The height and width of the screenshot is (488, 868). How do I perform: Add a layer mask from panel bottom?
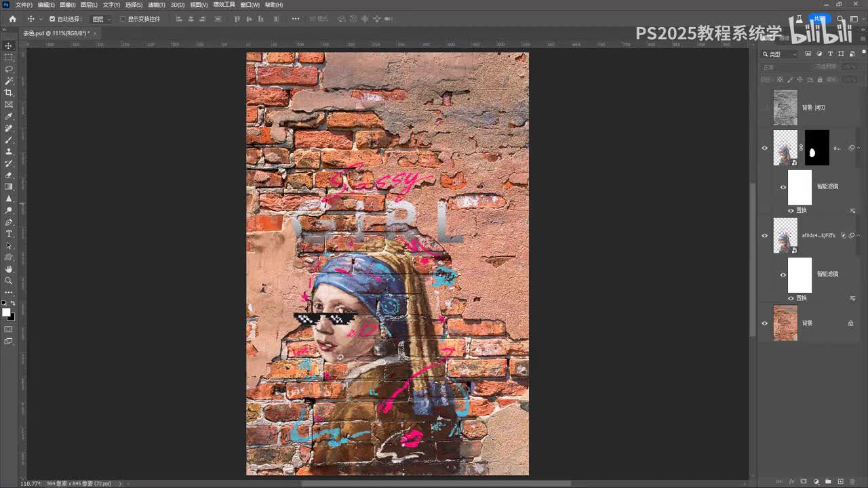point(804,482)
